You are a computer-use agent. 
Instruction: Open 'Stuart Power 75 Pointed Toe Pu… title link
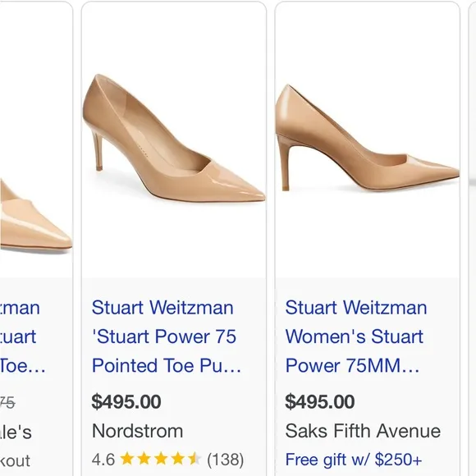click(167, 336)
